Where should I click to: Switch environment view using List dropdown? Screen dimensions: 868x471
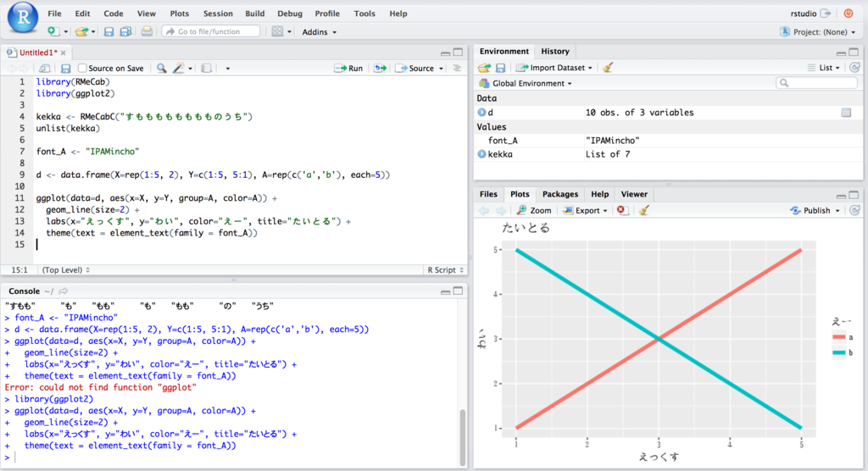click(824, 68)
